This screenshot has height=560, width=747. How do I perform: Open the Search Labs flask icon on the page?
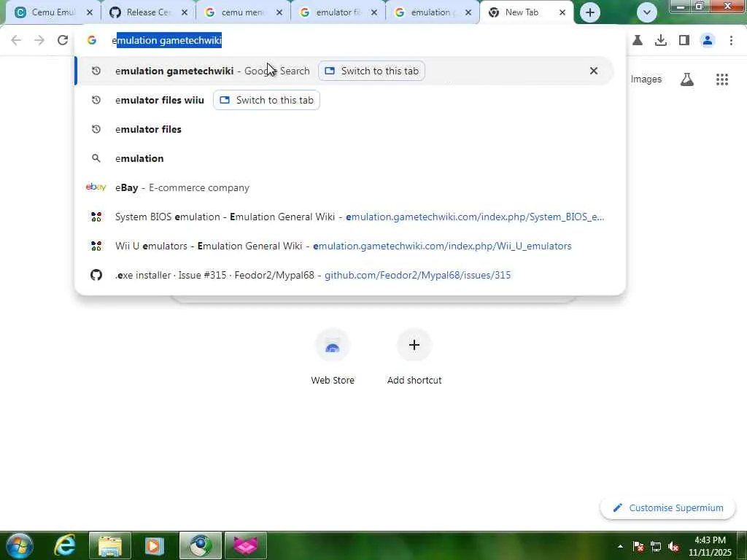point(686,79)
